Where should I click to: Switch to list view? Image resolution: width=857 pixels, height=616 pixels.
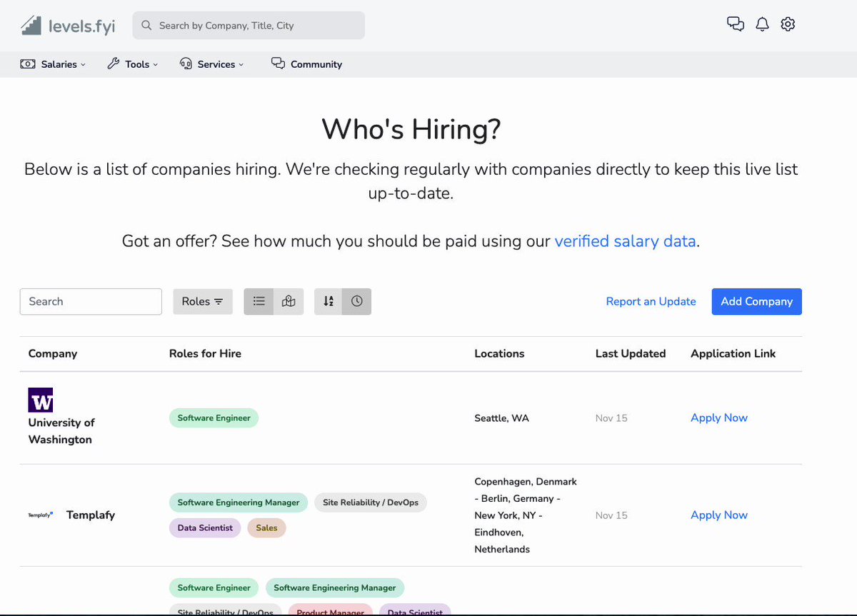259,301
